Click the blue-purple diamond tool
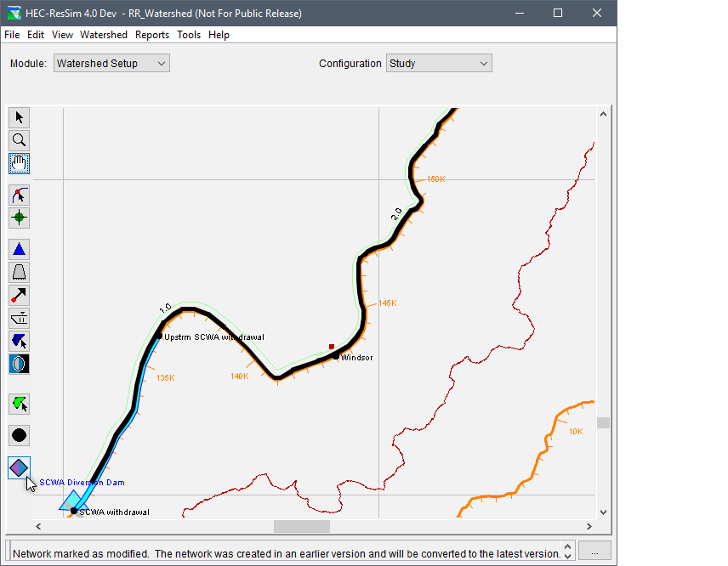Viewport: 728px width, 566px height. (19, 467)
